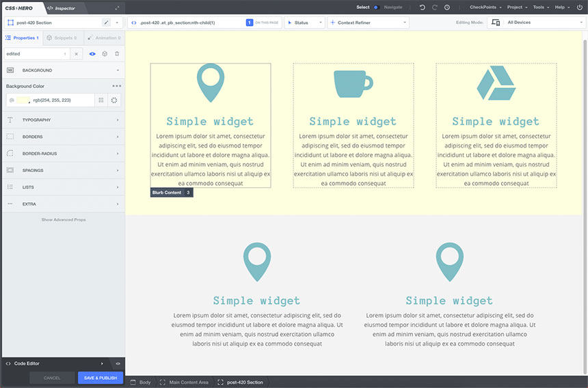The height and width of the screenshot is (388, 588).
Task: Click Show Advanced Props link
Action: coord(64,220)
